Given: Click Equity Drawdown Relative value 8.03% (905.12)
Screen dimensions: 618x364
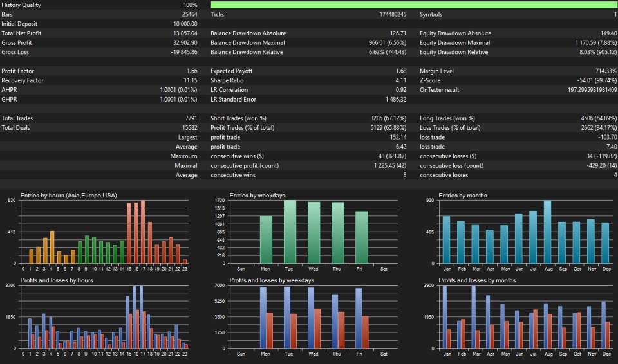Looking at the screenshot, I should pos(598,52).
